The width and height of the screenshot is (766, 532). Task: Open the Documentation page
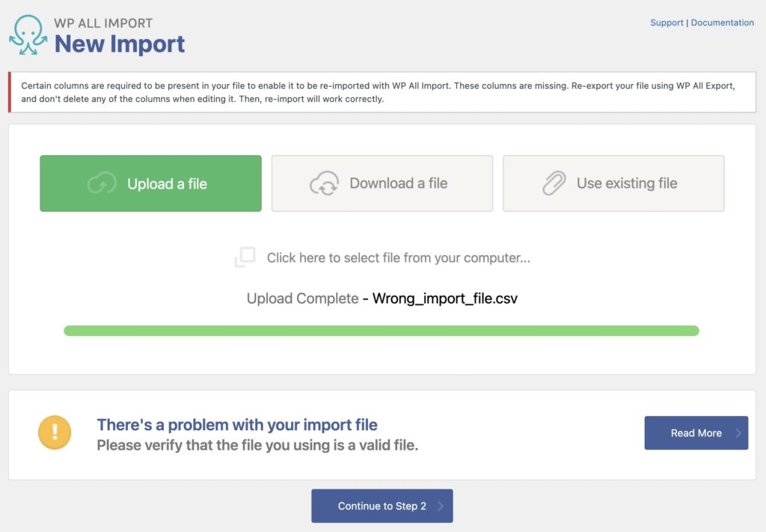pos(722,22)
